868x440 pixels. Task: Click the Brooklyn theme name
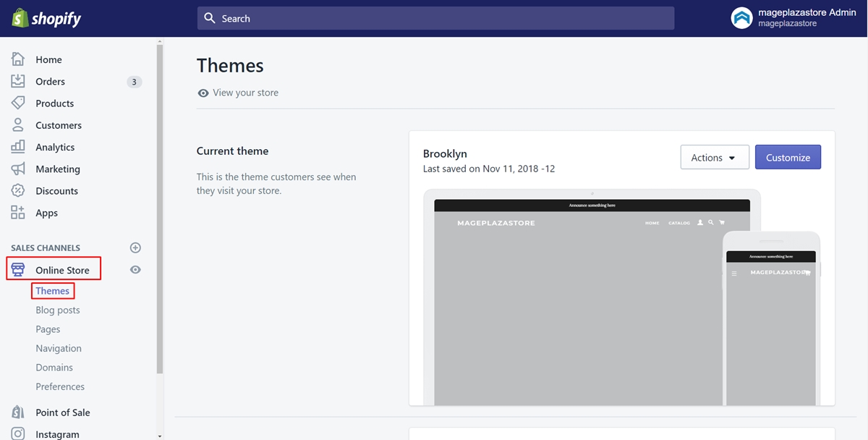coord(445,153)
